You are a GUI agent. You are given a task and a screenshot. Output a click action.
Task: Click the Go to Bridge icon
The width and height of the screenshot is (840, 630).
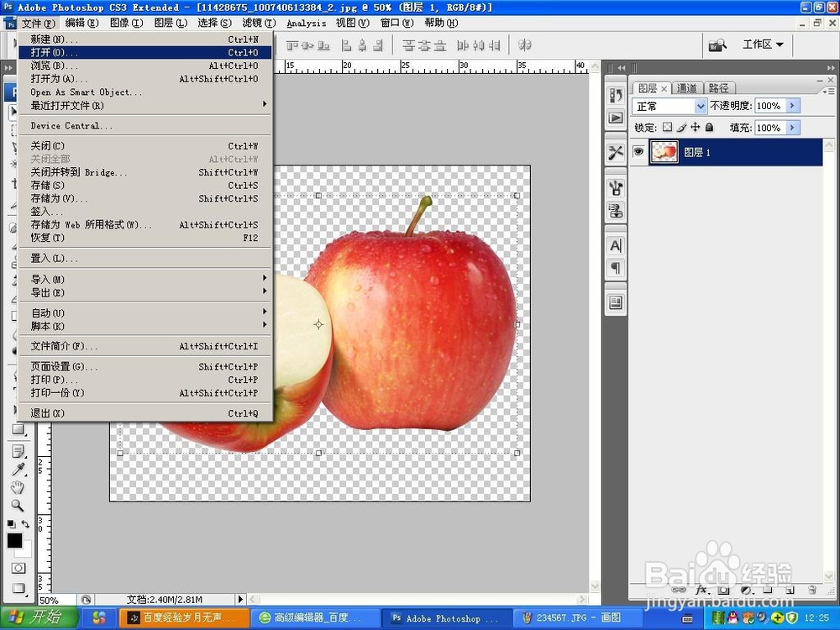(717, 45)
